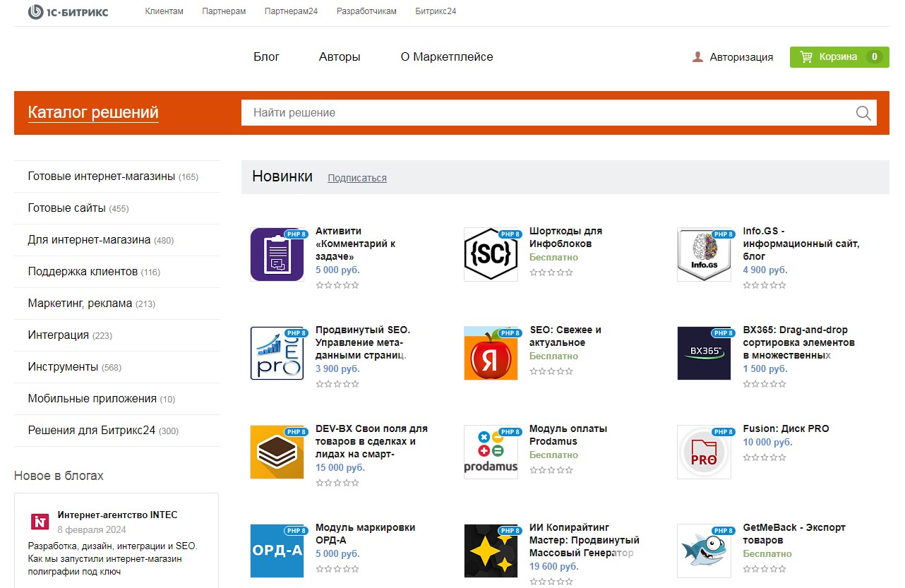Viewport: 905px width, 588px height.
Task: Open the Интернет-агентство INTEC blog post
Action: [x=118, y=515]
